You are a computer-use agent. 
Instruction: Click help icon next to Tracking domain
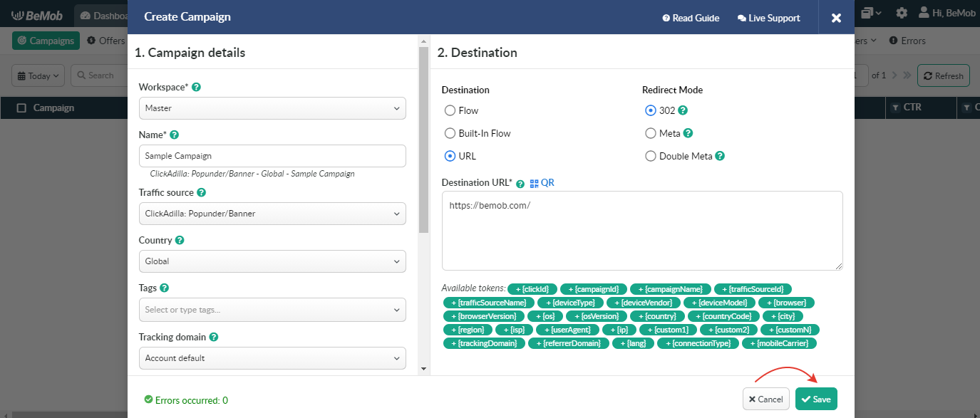click(x=214, y=337)
